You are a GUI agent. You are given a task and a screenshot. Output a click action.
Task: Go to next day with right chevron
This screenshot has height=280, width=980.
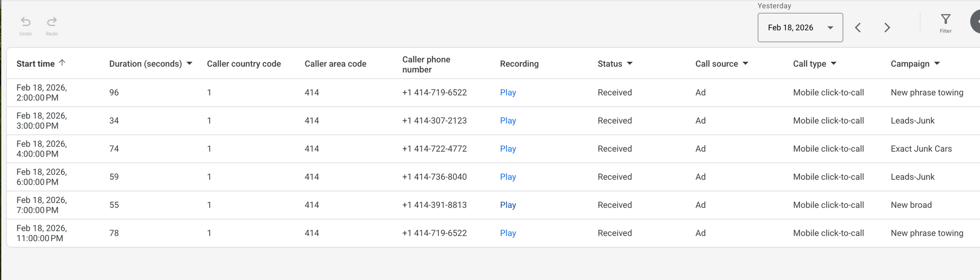point(887,28)
